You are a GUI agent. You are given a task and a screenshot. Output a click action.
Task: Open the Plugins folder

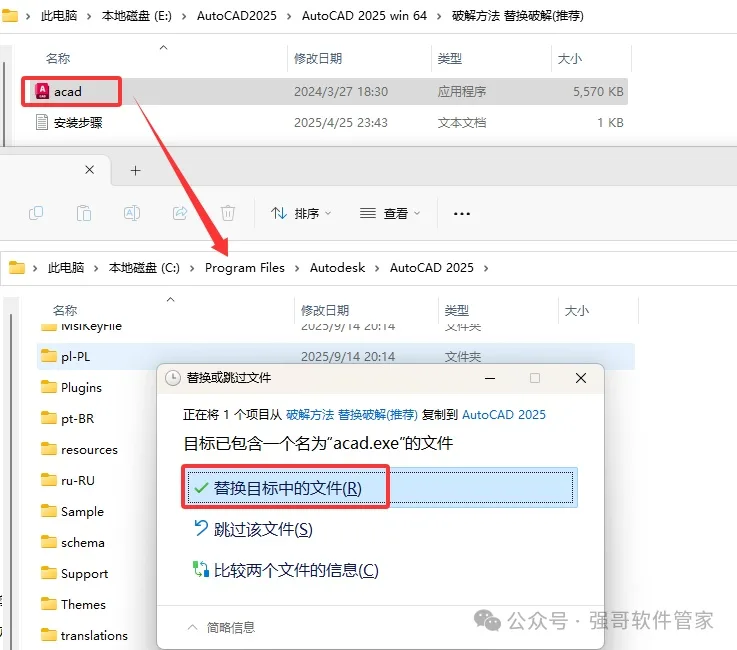pyautogui.click(x=81, y=387)
